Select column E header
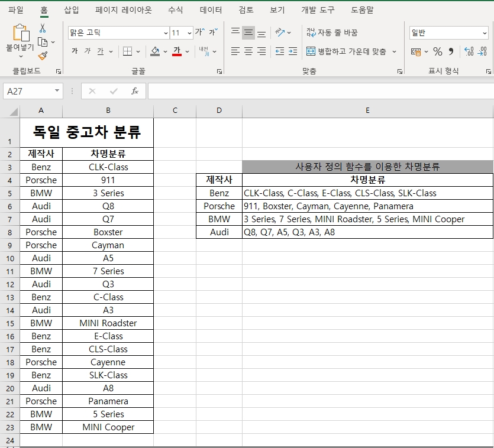Screen dimensions: 494x448 367,111
